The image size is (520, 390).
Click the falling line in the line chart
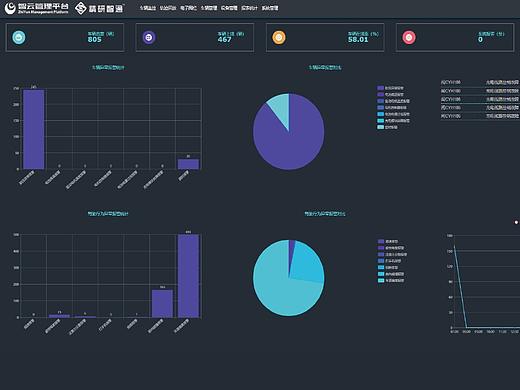[460, 287]
